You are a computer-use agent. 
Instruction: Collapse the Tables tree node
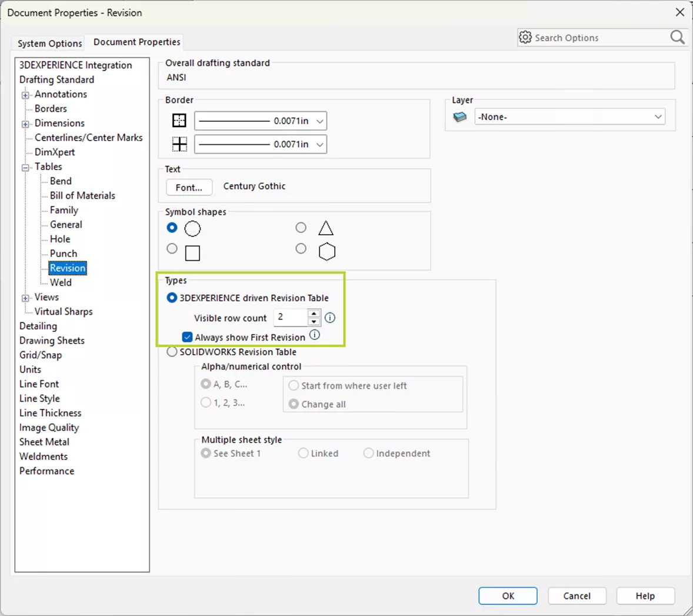coord(25,168)
